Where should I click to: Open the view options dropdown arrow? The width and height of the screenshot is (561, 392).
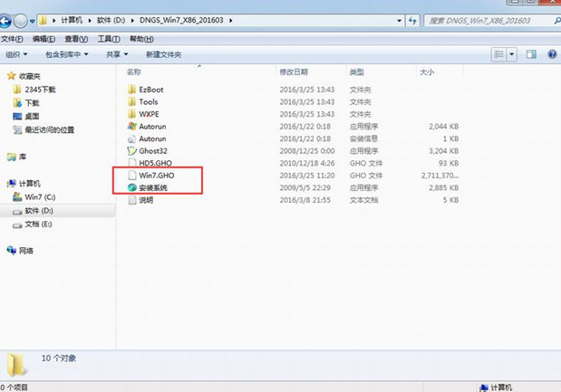(512, 54)
